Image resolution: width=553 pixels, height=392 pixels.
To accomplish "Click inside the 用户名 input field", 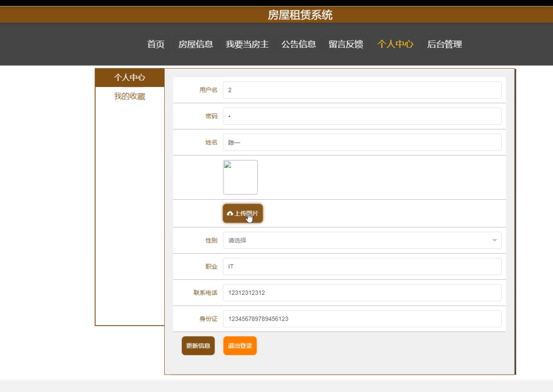I will pyautogui.click(x=362, y=90).
